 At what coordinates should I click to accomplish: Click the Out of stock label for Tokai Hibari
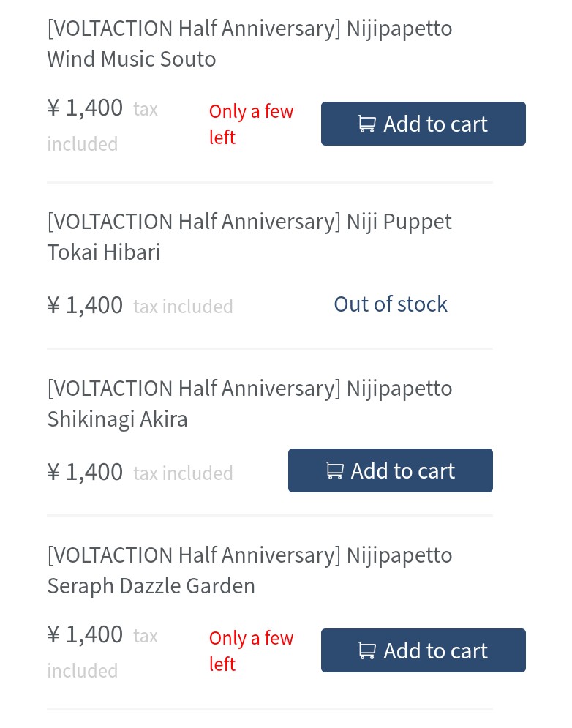coord(390,304)
